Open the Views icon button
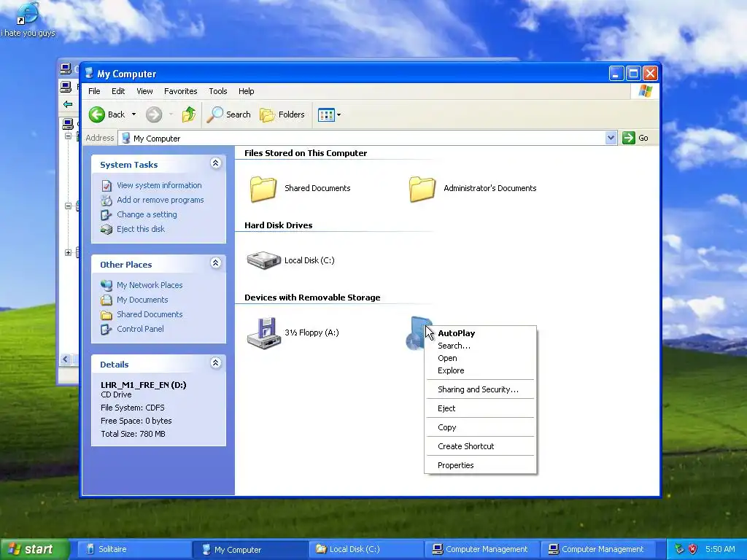747x560 pixels. [x=326, y=114]
